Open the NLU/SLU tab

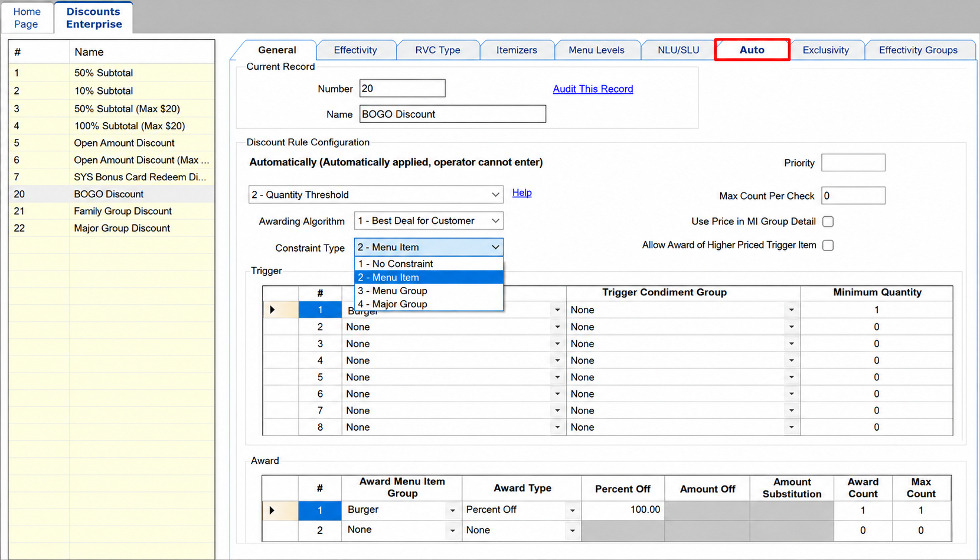click(678, 50)
